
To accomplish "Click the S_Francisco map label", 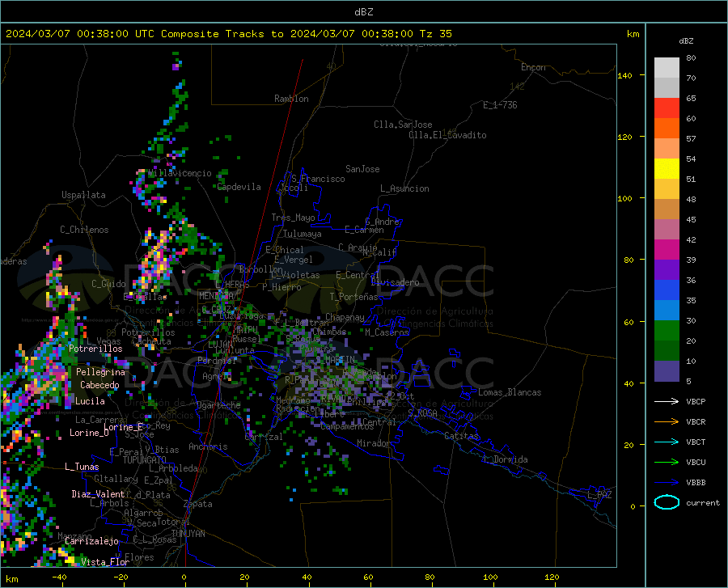I will pyautogui.click(x=318, y=179).
